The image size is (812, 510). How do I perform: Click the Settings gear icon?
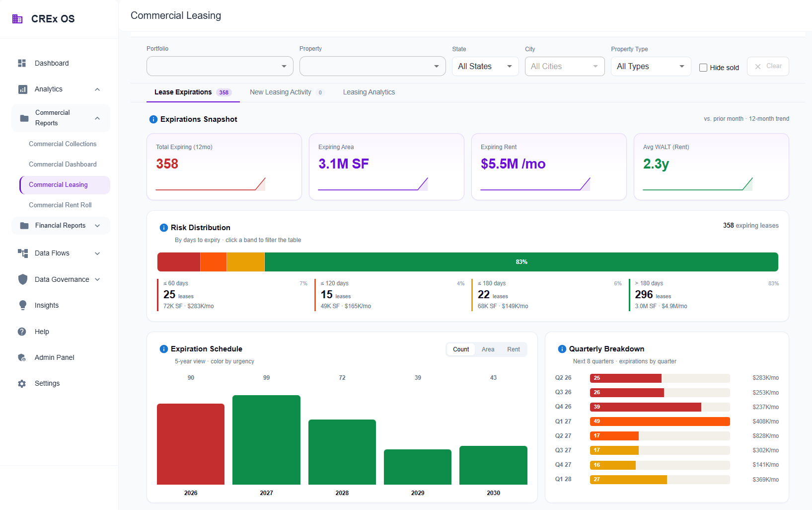pos(22,384)
